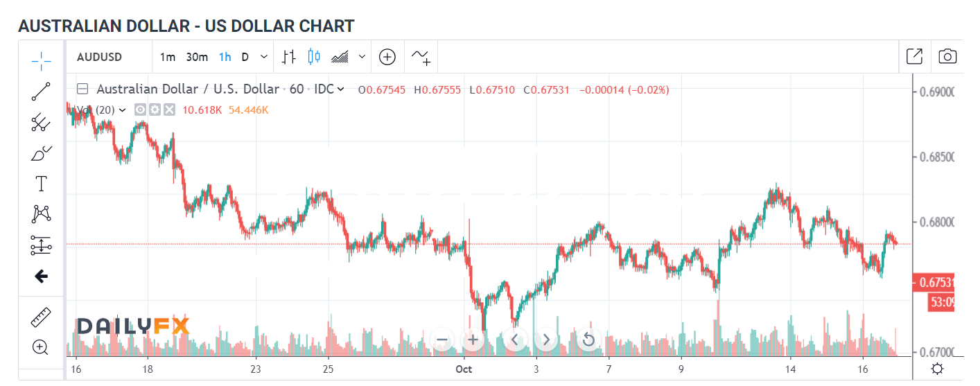Collapse the Australian Dollar legend box
The height and width of the screenshot is (386, 980).
[82, 89]
